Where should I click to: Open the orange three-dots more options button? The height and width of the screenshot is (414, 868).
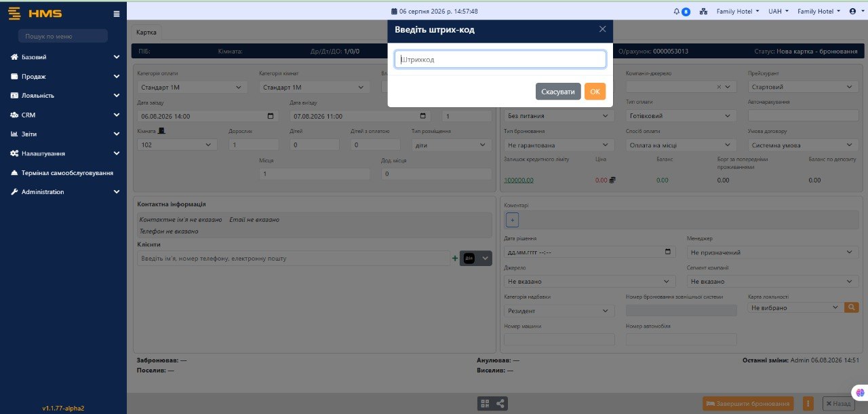[x=808, y=403]
